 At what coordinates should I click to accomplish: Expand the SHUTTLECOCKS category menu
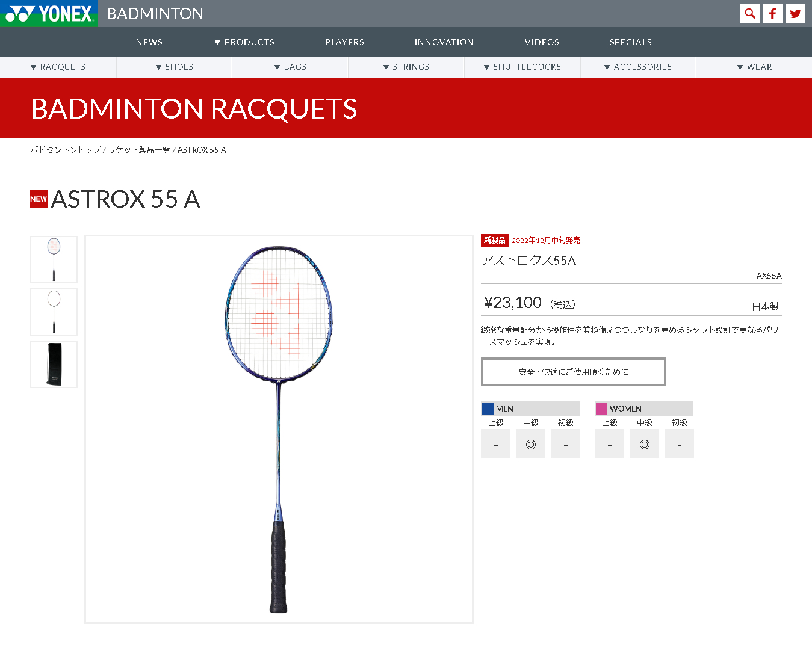[x=522, y=67]
